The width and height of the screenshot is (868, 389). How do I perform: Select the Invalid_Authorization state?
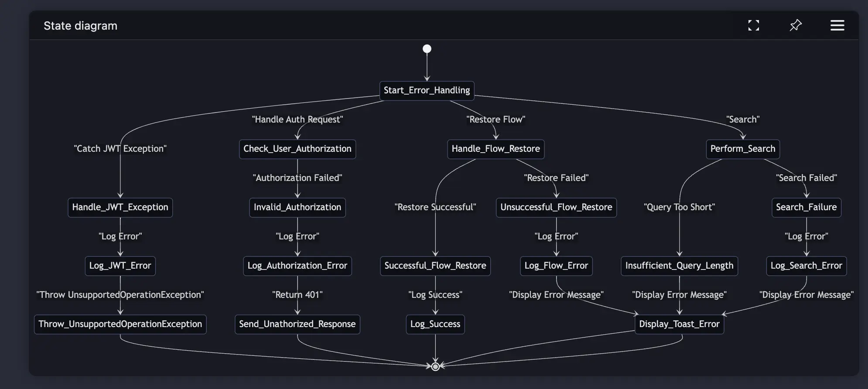[297, 208]
